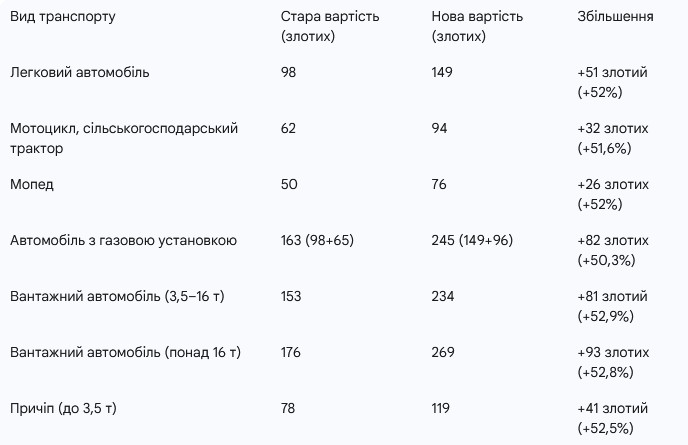This screenshot has height=445, width=688.
Task: Select the 'Причіп (до 3,5 т)' cell
Action: pos(63,408)
